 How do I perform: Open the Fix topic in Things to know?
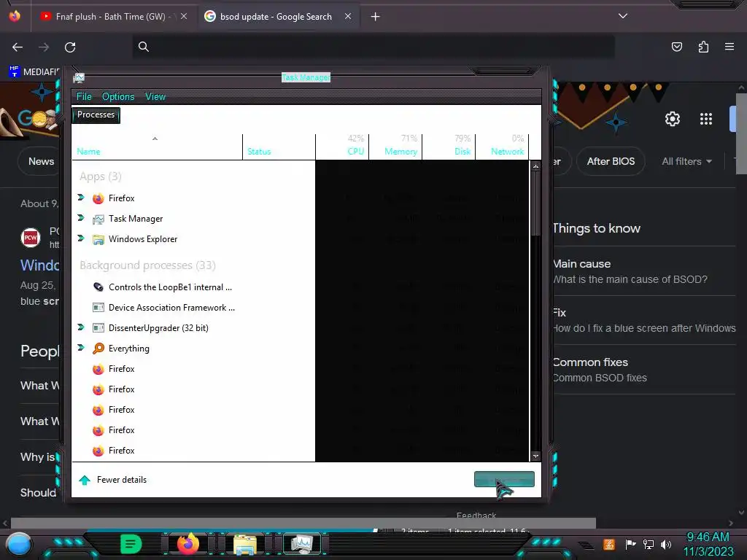pos(643,321)
